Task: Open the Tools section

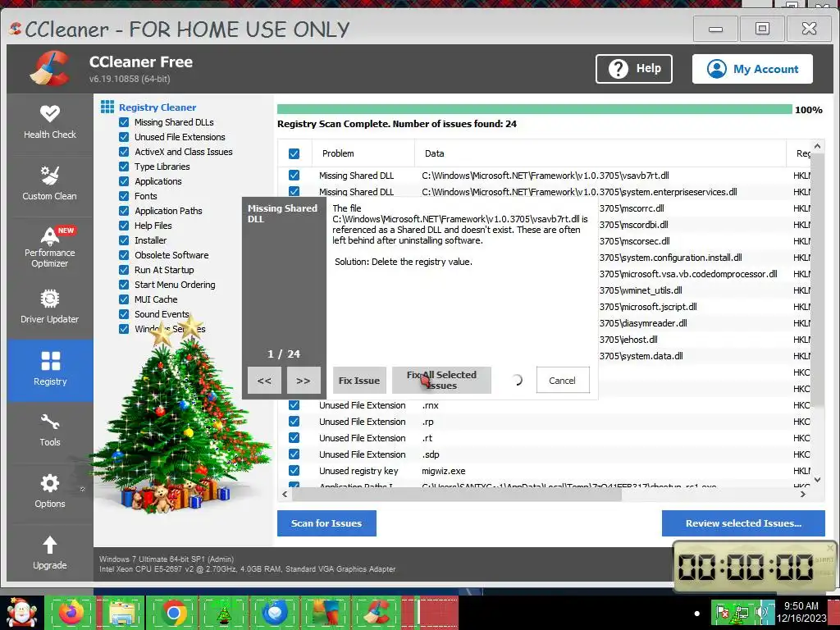Action: [50, 430]
